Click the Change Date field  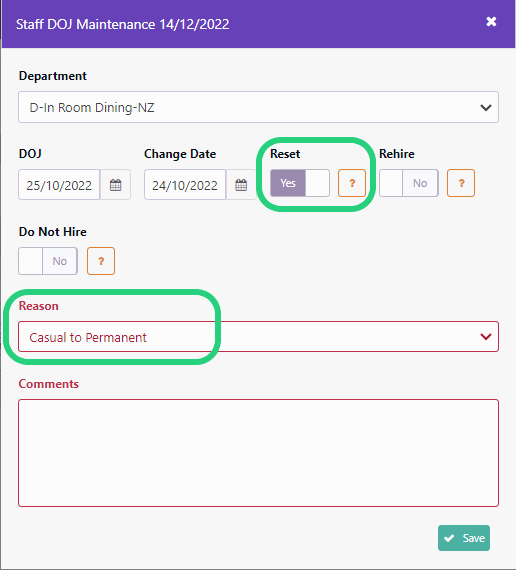point(185,185)
